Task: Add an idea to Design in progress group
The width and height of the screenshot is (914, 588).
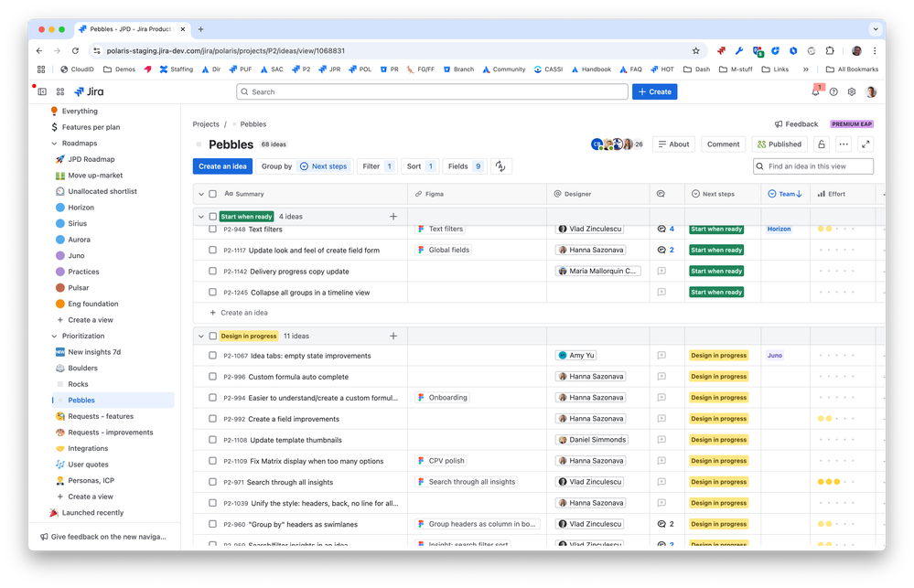Action: pyautogui.click(x=393, y=336)
